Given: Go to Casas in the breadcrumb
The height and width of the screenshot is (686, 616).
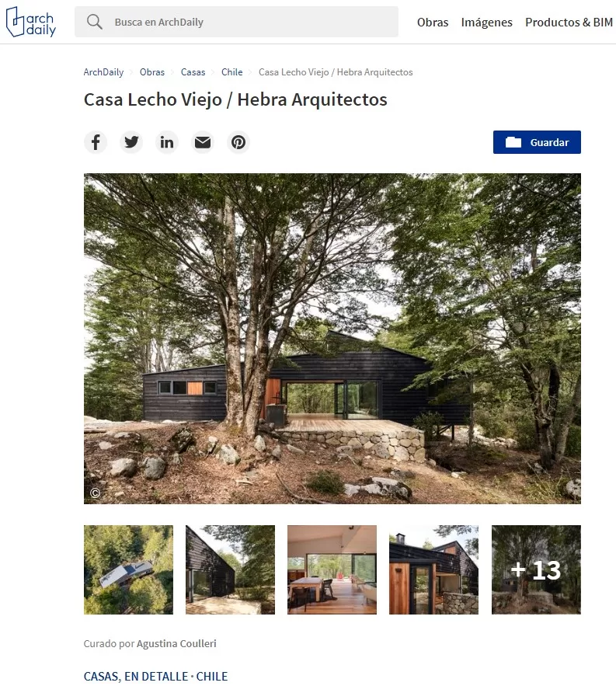Looking at the screenshot, I should coord(193,72).
